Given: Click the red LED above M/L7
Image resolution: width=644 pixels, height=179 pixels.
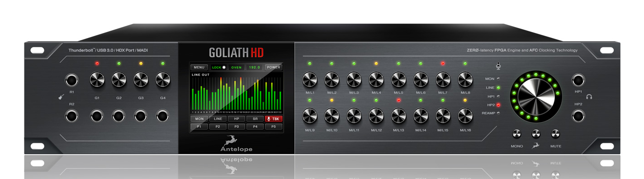Looking at the screenshot, I should point(443,63).
